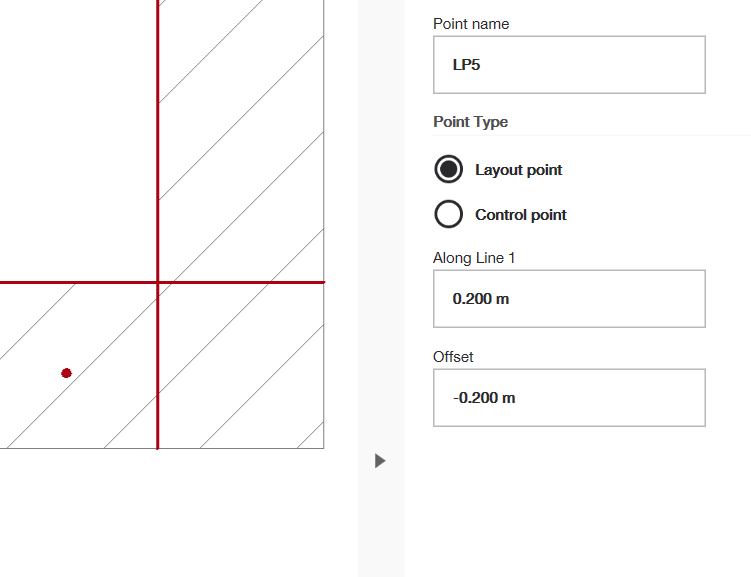
Task: Click the Point name field containing LP5
Action: 569,65
